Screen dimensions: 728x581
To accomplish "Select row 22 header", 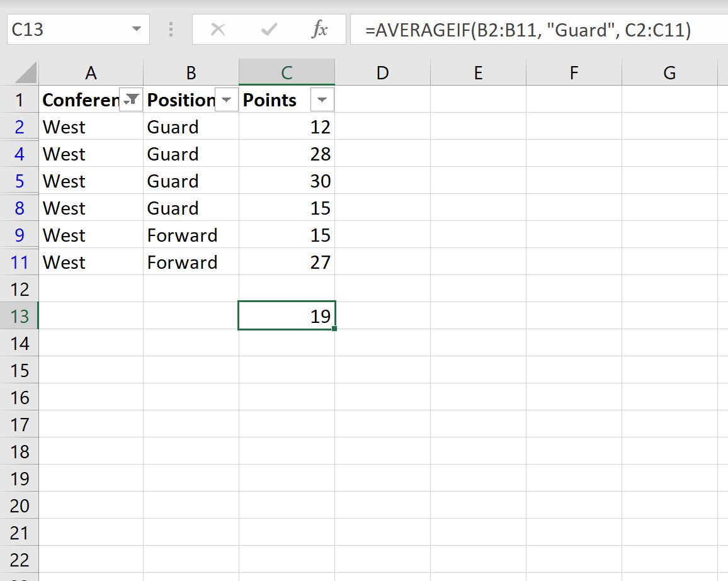I will click(19, 559).
